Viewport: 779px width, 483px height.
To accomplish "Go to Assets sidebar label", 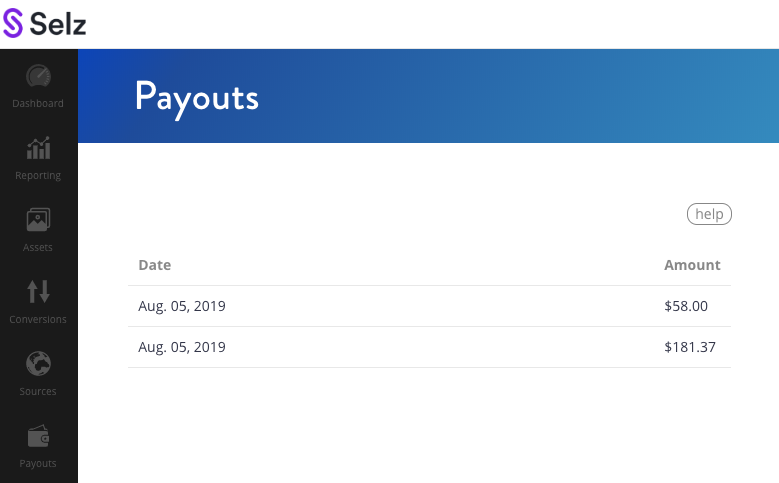I will [38, 247].
